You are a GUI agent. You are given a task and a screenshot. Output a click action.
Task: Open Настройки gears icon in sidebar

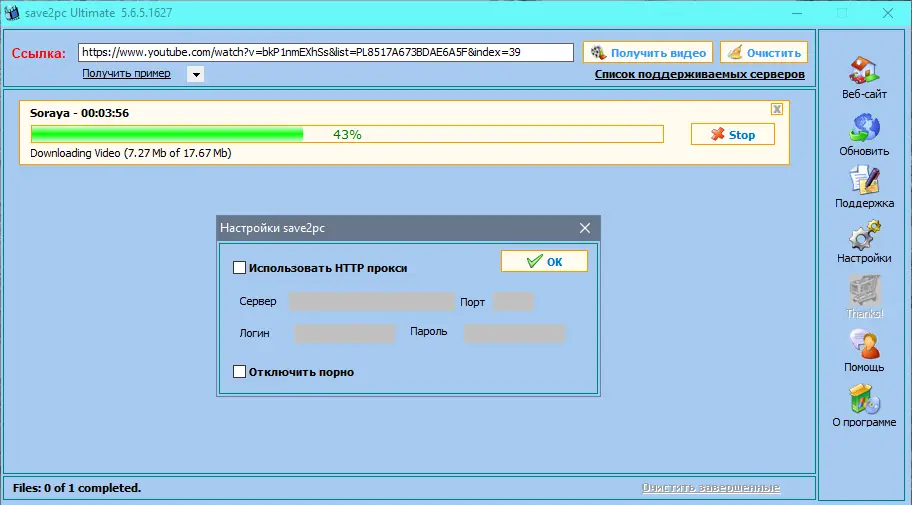[x=864, y=235]
